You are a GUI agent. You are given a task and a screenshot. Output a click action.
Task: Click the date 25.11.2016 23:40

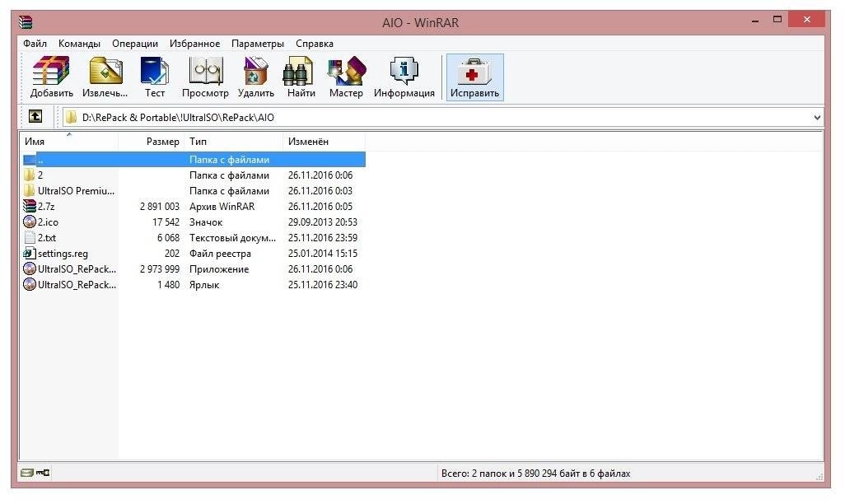[323, 285]
